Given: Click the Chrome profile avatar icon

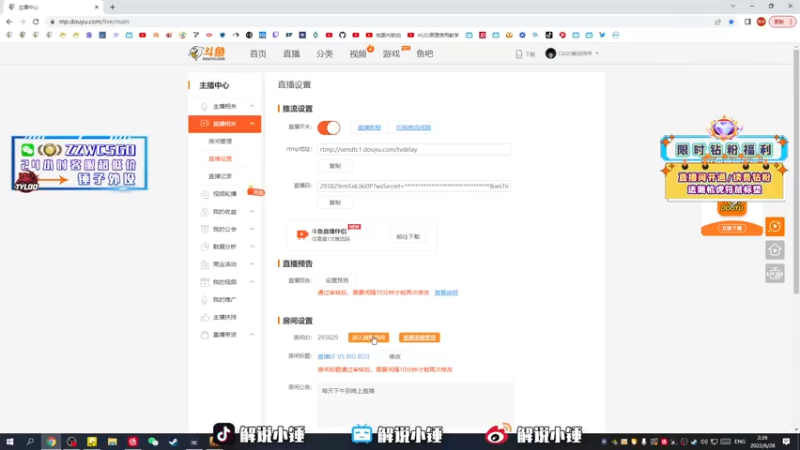Looking at the screenshot, I should coord(761,21).
